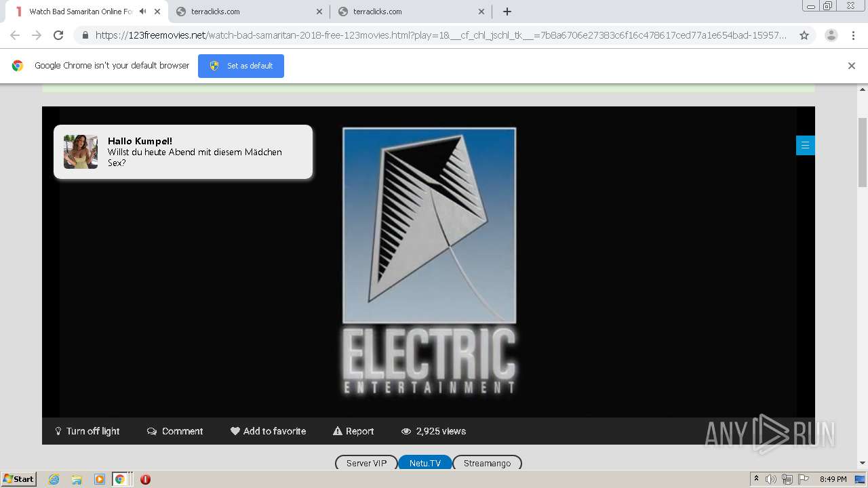The height and width of the screenshot is (488, 868).
Task: Click the Set as default button
Action: click(241, 66)
